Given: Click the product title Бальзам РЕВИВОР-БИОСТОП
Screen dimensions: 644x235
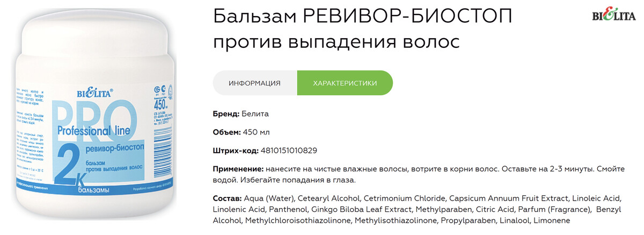Looking at the screenshot, I should [362, 17].
